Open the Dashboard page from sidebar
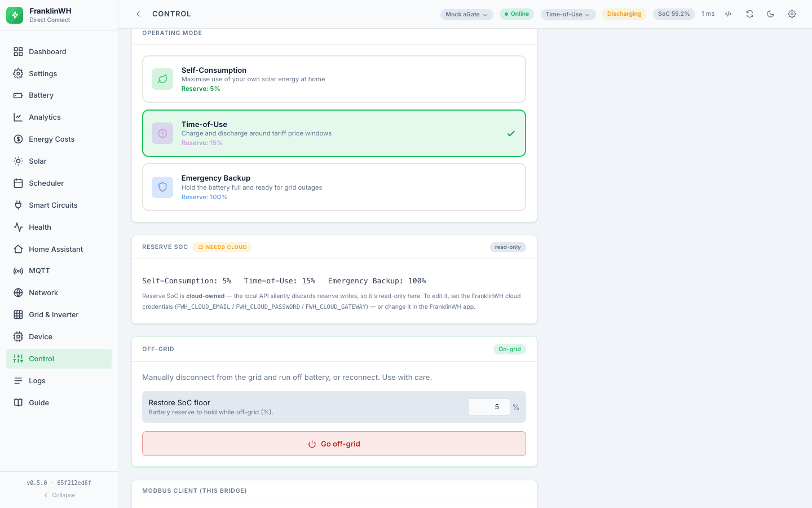This screenshot has width=812, height=508. [59, 51]
